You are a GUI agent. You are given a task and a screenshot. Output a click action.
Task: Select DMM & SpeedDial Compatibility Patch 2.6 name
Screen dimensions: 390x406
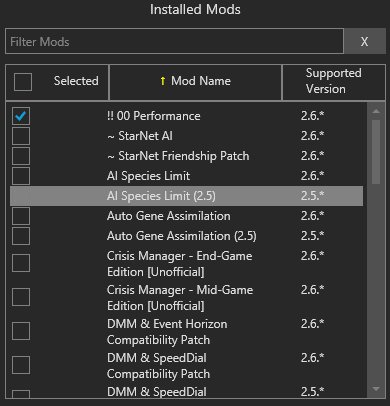pos(158,366)
